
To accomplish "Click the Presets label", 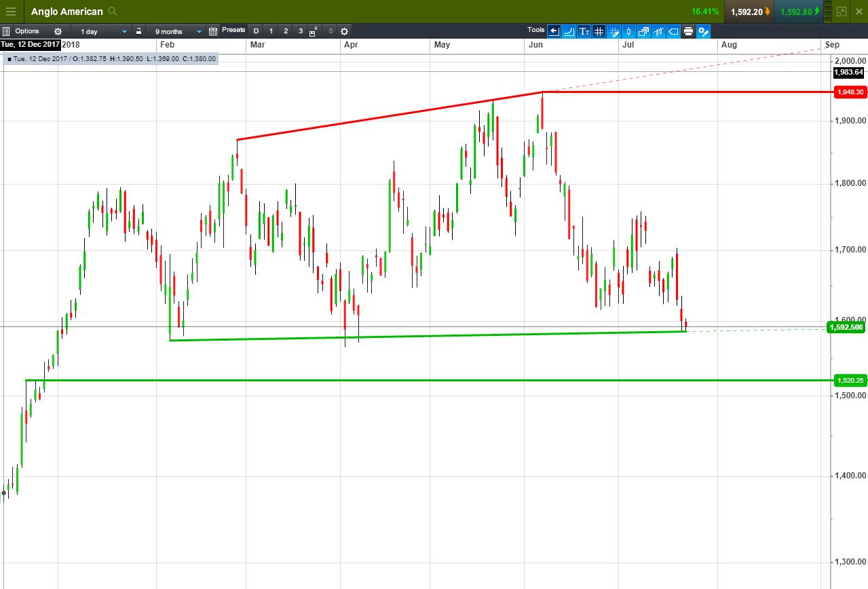I will (x=233, y=31).
